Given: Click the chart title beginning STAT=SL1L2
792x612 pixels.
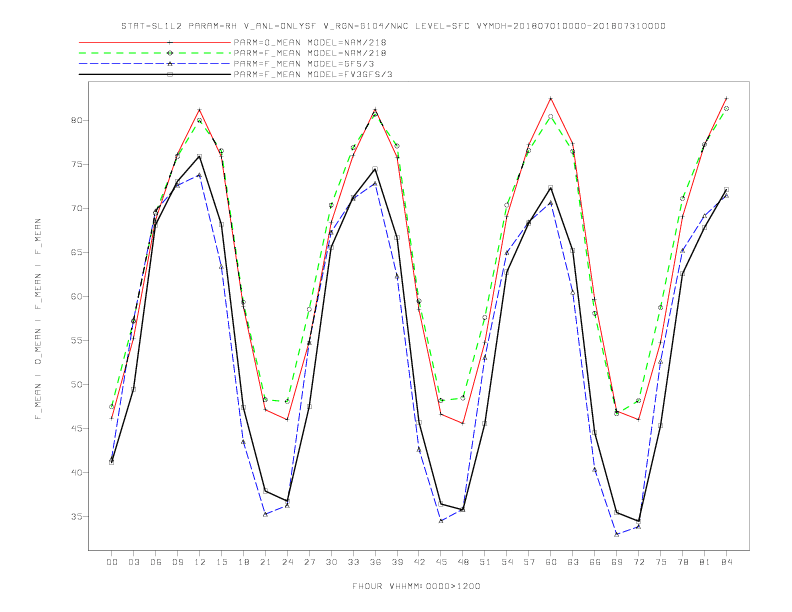Looking at the screenshot, I should pos(393,26).
